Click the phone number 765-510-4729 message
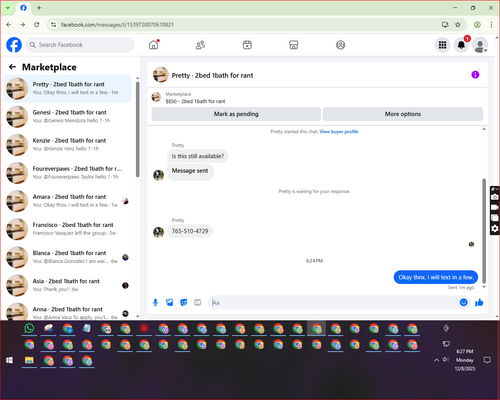 click(190, 231)
